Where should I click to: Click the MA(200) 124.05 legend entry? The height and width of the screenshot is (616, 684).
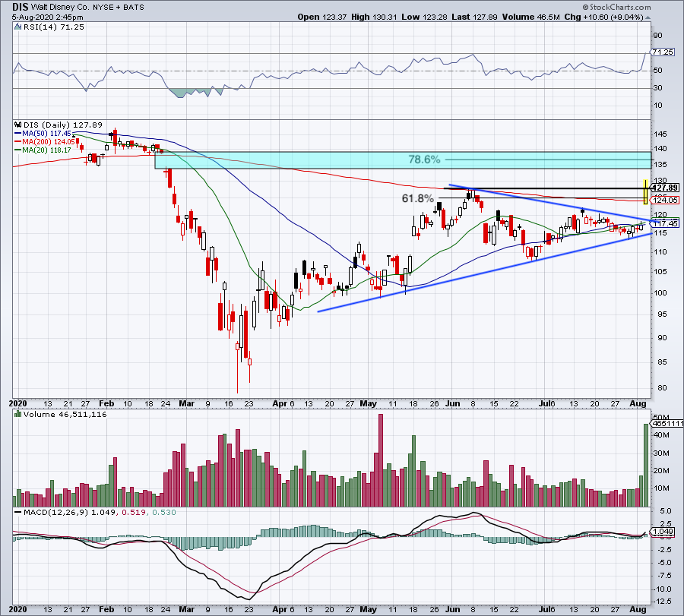click(45, 142)
